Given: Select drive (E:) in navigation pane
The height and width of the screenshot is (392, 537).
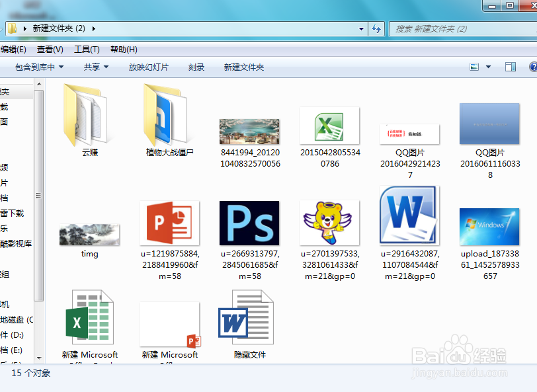Looking at the screenshot, I should coord(11,350).
